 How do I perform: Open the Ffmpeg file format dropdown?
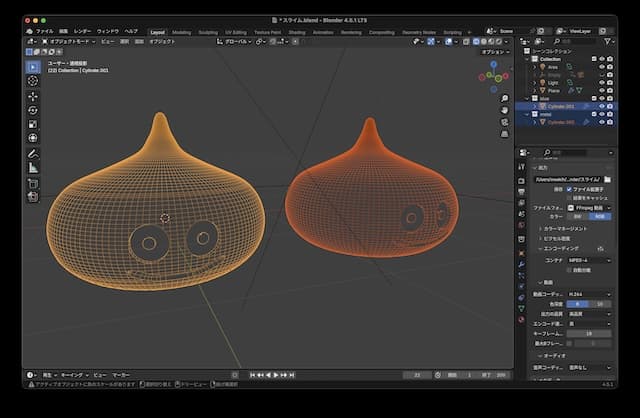(x=589, y=208)
